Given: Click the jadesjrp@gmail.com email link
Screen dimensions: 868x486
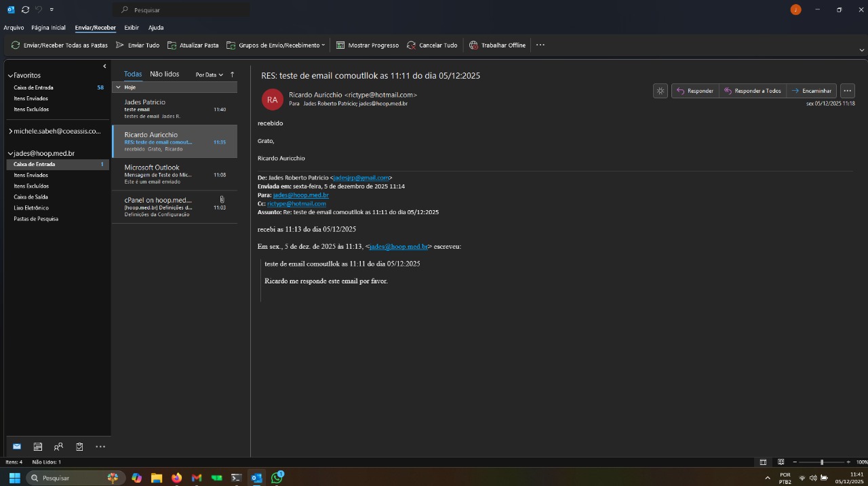Looking at the screenshot, I should coord(361,178).
